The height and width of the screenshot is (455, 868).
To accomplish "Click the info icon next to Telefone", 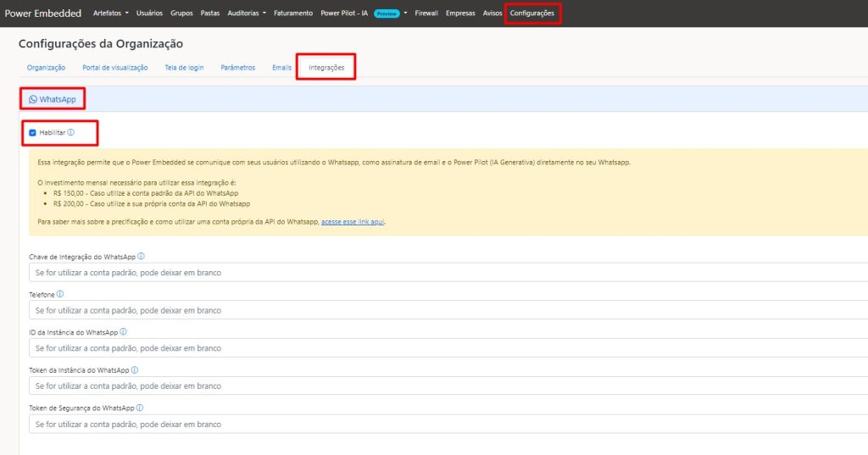I will [60, 294].
